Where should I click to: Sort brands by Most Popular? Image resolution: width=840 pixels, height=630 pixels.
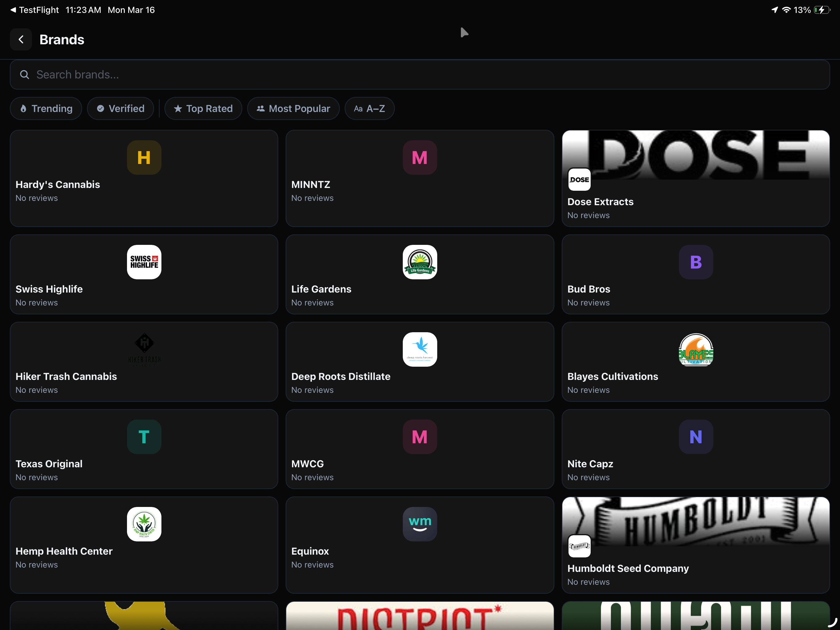coord(293,109)
